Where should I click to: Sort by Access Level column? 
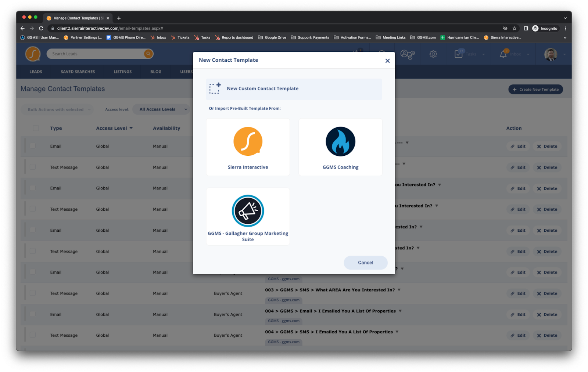(114, 128)
